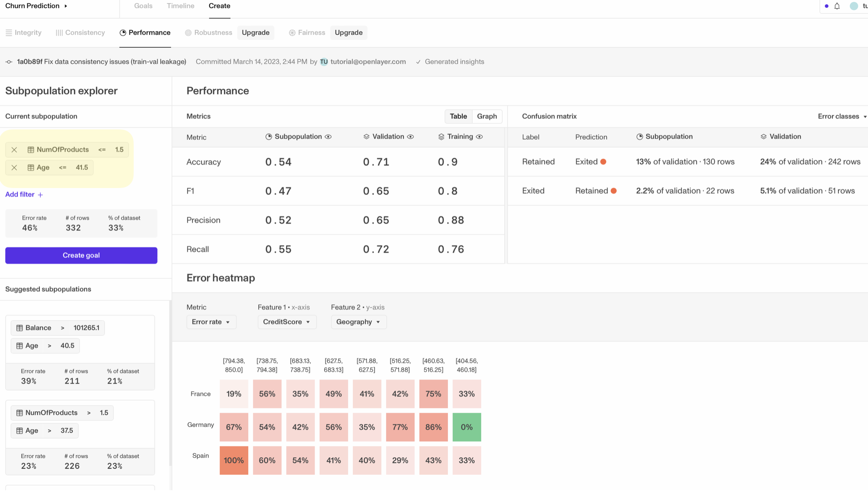The width and height of the screenshot is (868, 495).
Task: Click the commit icon beside 1a0b89f
Action: 9,62
